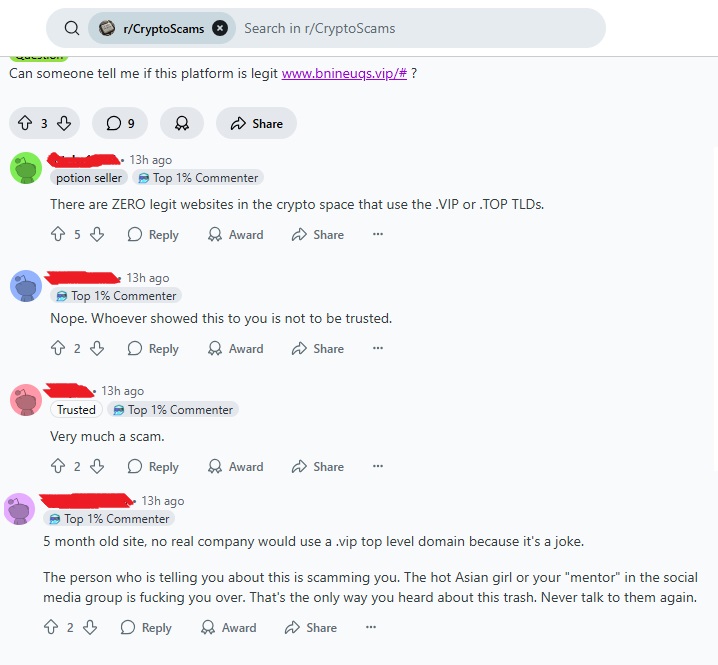Click the green avatar of potion seller
The width and height of the screenshot is (718, 665).
pyautogui.click(x=26, y=168)
